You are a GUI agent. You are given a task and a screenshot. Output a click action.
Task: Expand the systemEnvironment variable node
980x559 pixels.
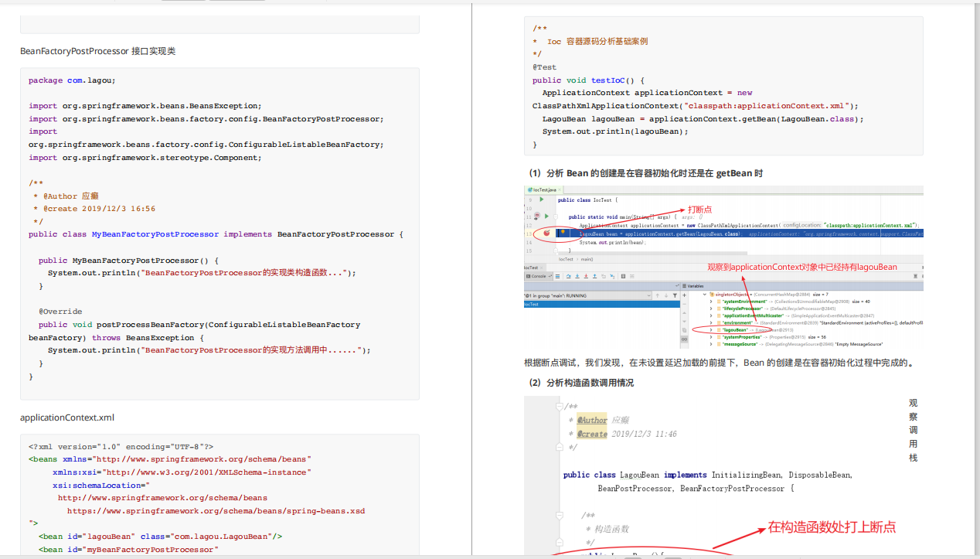click(711, 302)
